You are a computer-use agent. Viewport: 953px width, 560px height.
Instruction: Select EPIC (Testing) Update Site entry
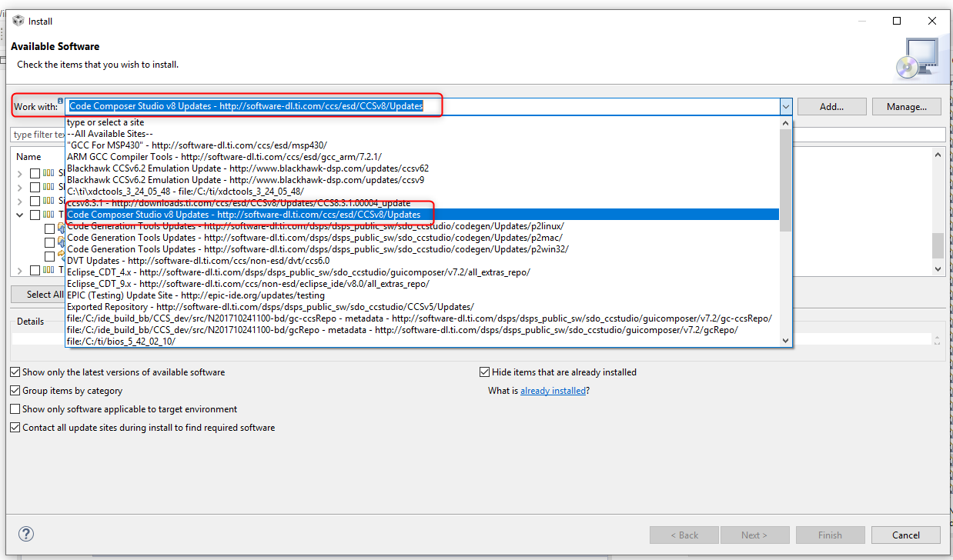coord(422,295)
